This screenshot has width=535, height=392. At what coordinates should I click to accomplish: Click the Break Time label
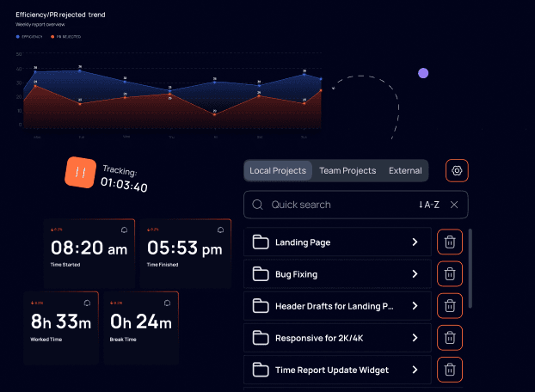click(x=123, y=340)
